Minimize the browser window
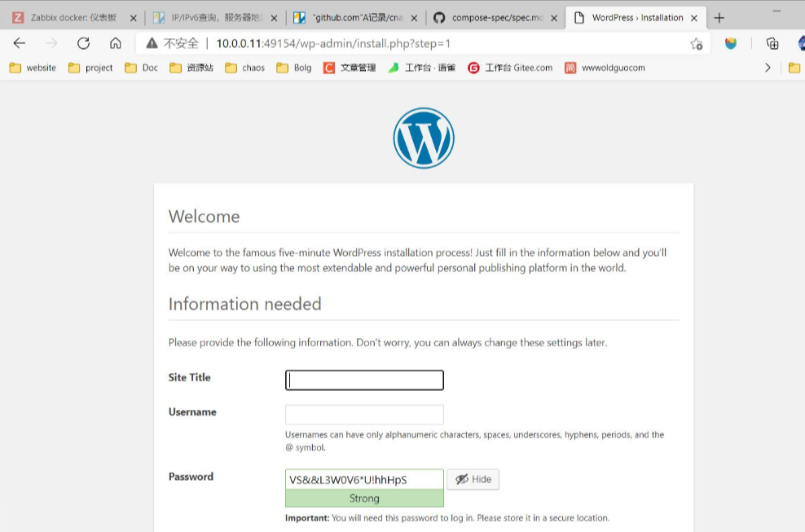This screenshot has height=532, width=805. (x=776, y=11)
